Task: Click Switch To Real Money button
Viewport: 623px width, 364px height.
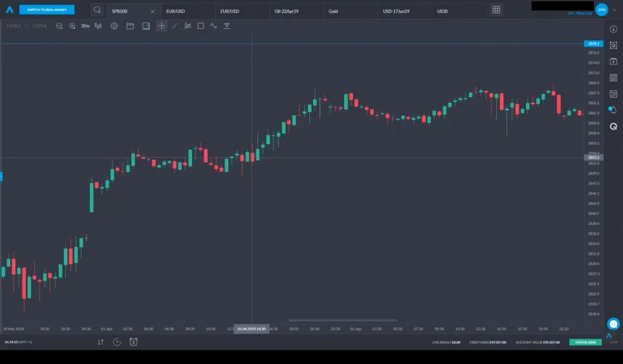Action: pos(47,9)
